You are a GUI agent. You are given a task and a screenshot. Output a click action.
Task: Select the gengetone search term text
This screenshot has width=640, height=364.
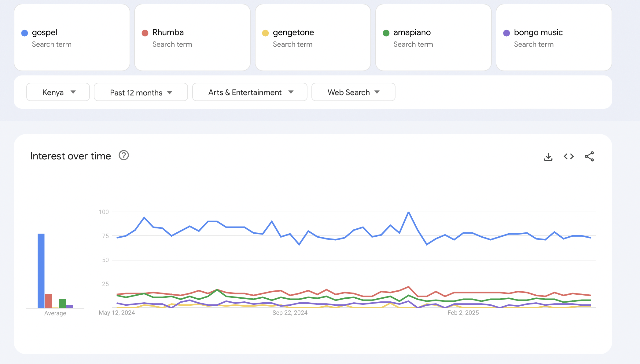click(293, 32)
